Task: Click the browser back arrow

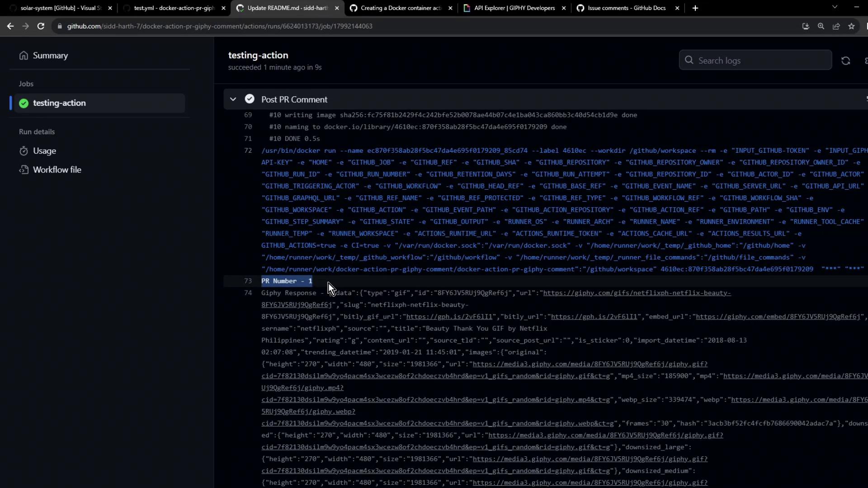Action: (10, 26)
